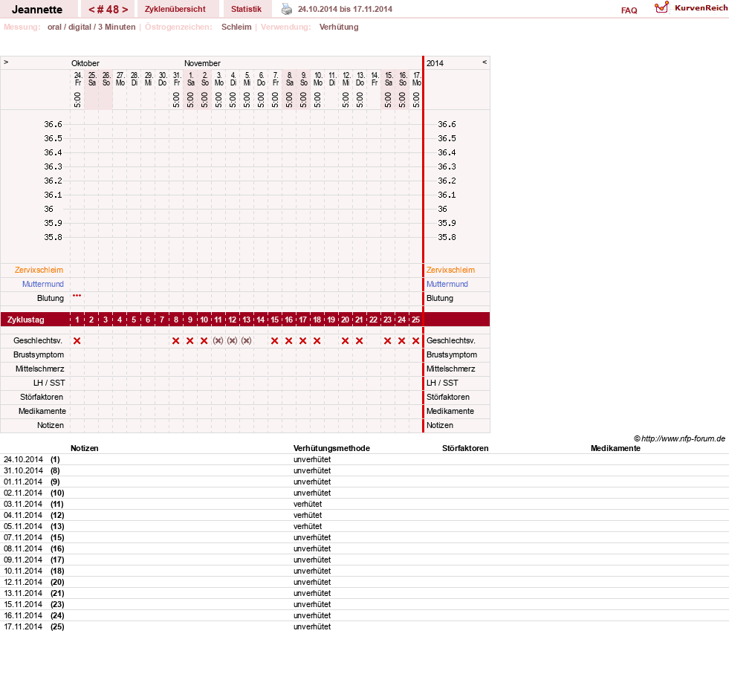Click the Zyklustag row label
The width and height of the screenshot is (729, 700).
tap(25, 320)
